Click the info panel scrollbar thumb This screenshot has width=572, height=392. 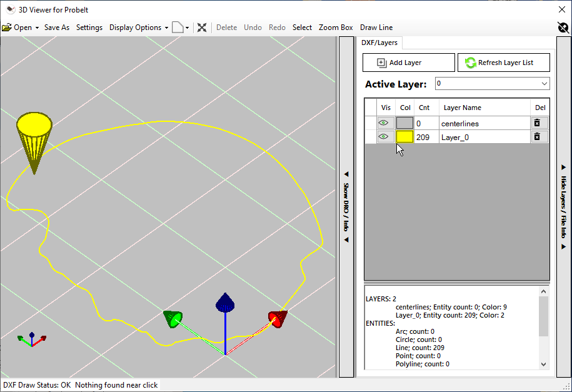tap(543, 316)
